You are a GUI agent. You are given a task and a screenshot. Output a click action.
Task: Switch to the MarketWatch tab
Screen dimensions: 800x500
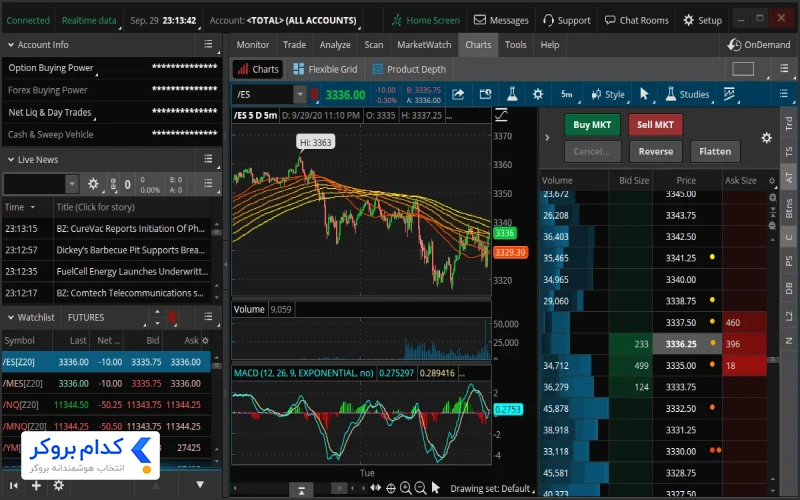[x=424, y=45]
